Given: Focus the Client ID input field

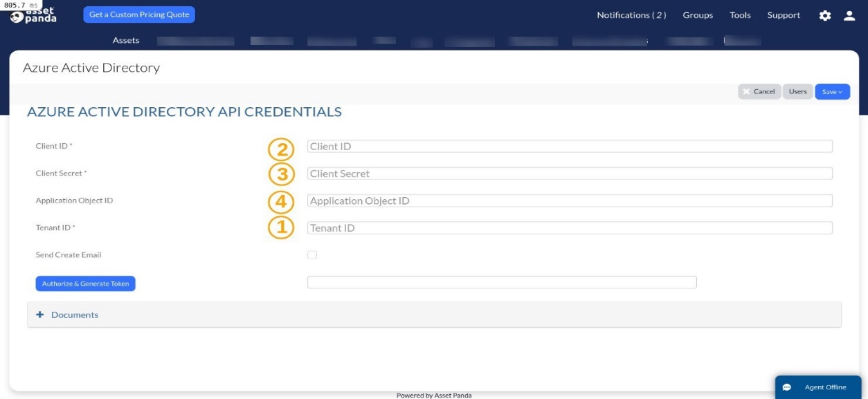Looking at the screenshot, I should coord(570,147).
